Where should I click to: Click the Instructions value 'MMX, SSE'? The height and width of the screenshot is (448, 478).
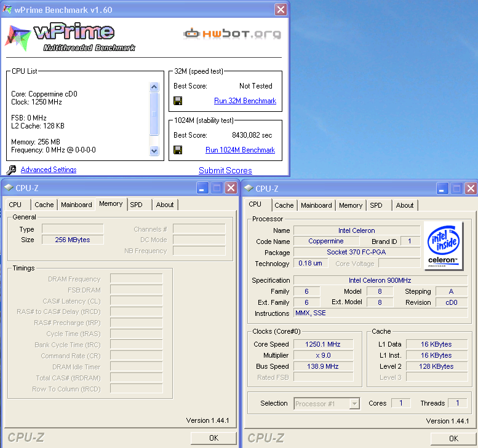point(380,313)
